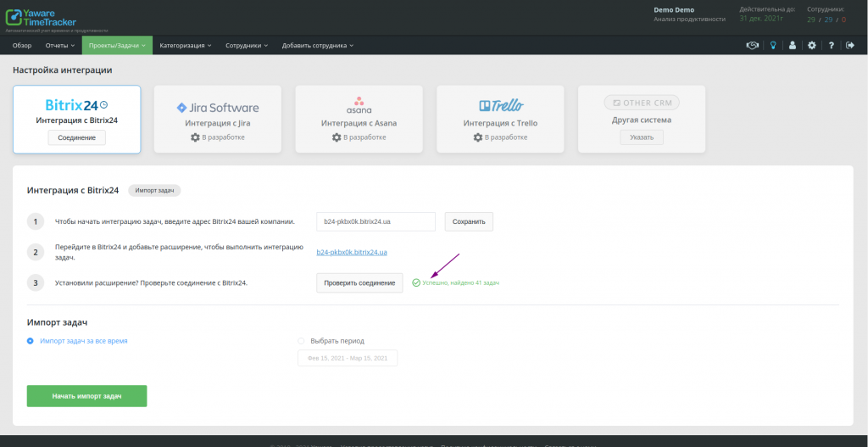Open settings via the gear icon
The image size is (868, 447).
pyautogui.click(x=811, y=46)
